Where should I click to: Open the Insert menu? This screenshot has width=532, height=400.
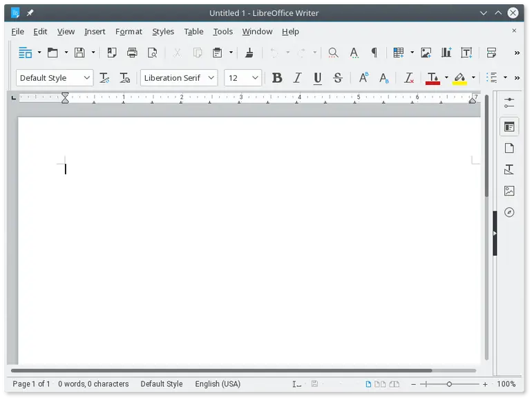95,32
